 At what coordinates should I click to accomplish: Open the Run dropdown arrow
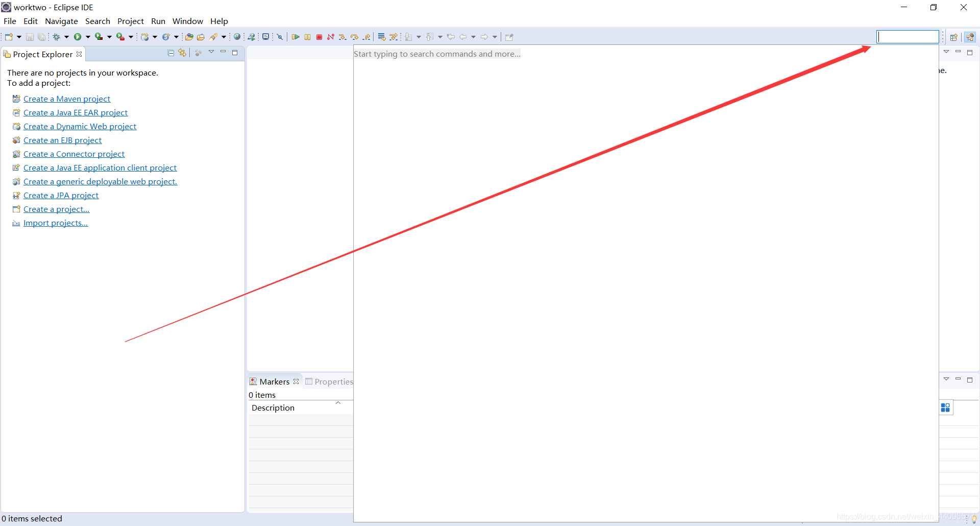(x=88, y=37)
